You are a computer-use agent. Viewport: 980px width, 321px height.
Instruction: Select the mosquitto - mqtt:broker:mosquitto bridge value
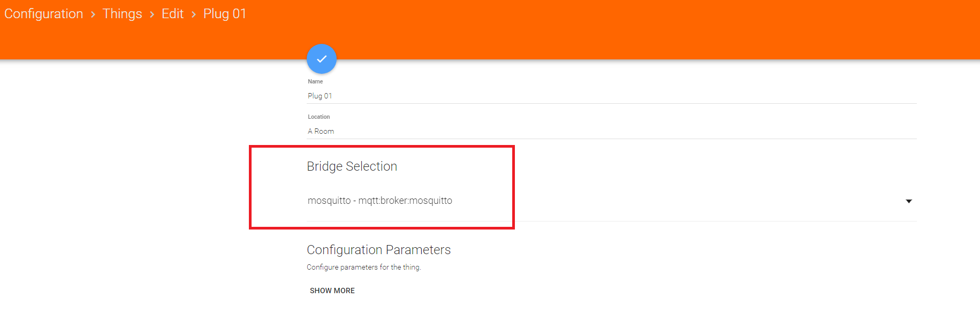tap(380, 201)
